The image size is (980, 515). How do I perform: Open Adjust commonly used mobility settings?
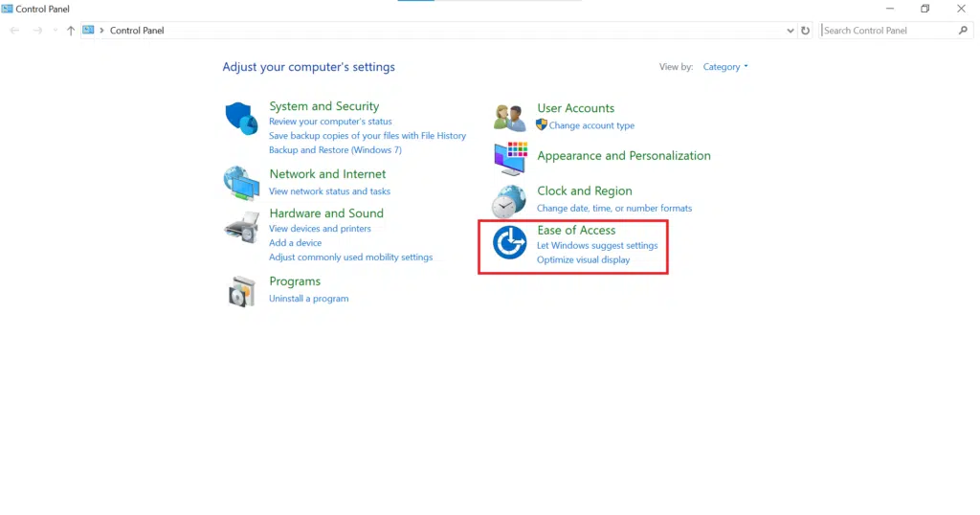(x=350, y=257)
